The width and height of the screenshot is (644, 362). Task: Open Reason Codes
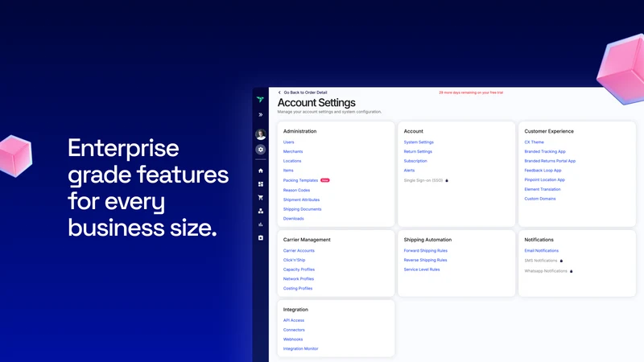point(296,190)
